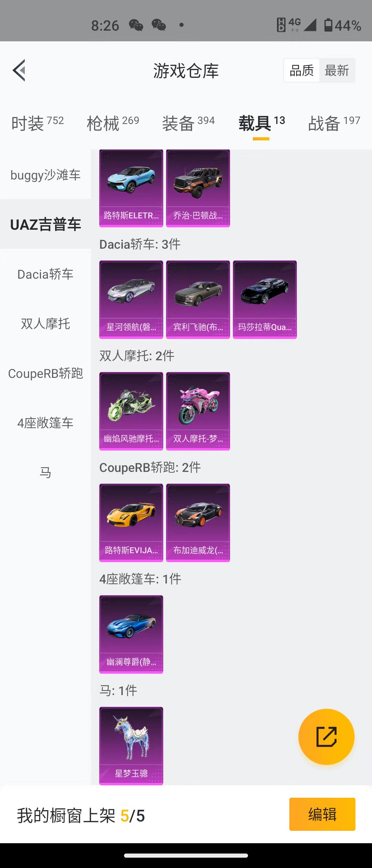Select 马 category in sidebar
The image size is (372, 868).
coord(45,473)
